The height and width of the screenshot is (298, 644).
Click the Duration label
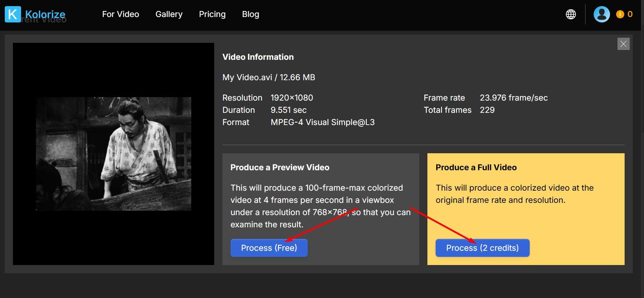click(x=239, y=110)
